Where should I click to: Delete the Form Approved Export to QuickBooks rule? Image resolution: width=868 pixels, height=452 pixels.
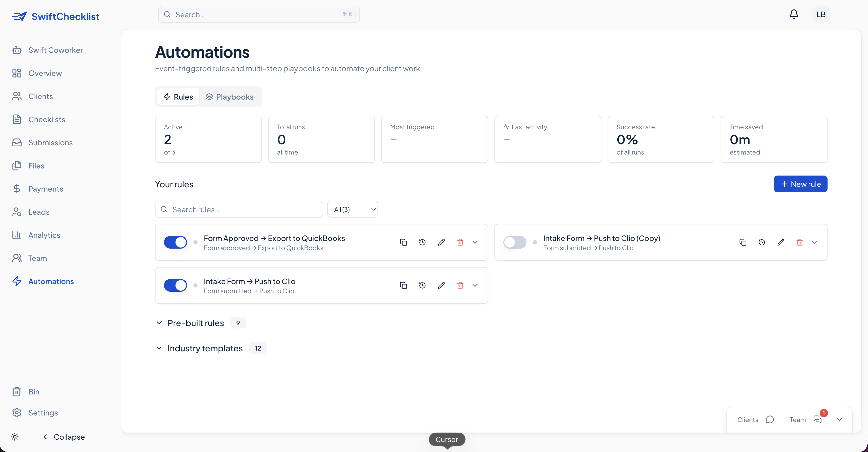[x=460, y=242]
